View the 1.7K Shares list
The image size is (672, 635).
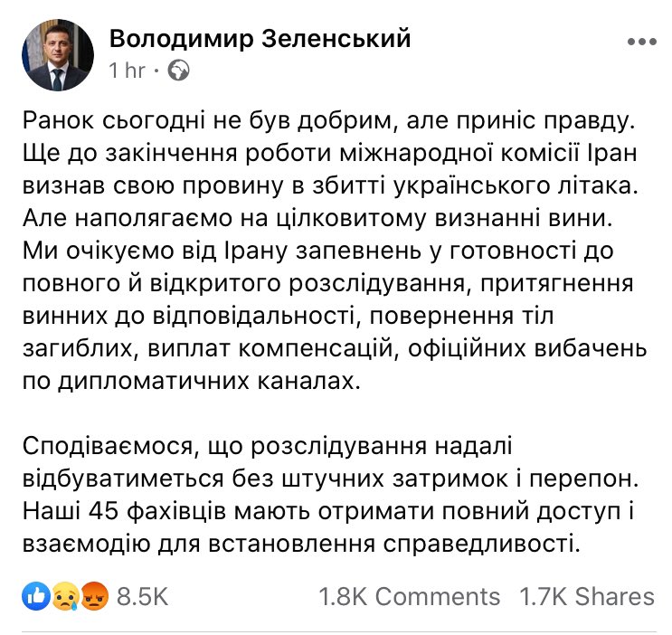click(x=586, y=597)
